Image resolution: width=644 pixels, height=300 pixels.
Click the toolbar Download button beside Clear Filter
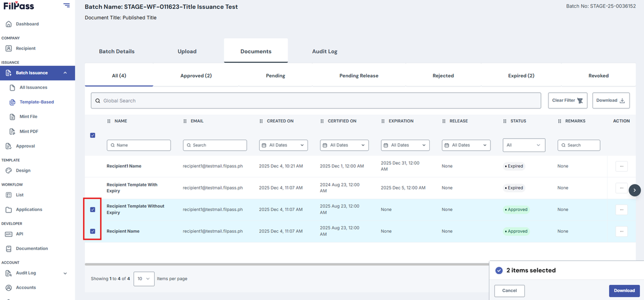(x=611, y=100)
